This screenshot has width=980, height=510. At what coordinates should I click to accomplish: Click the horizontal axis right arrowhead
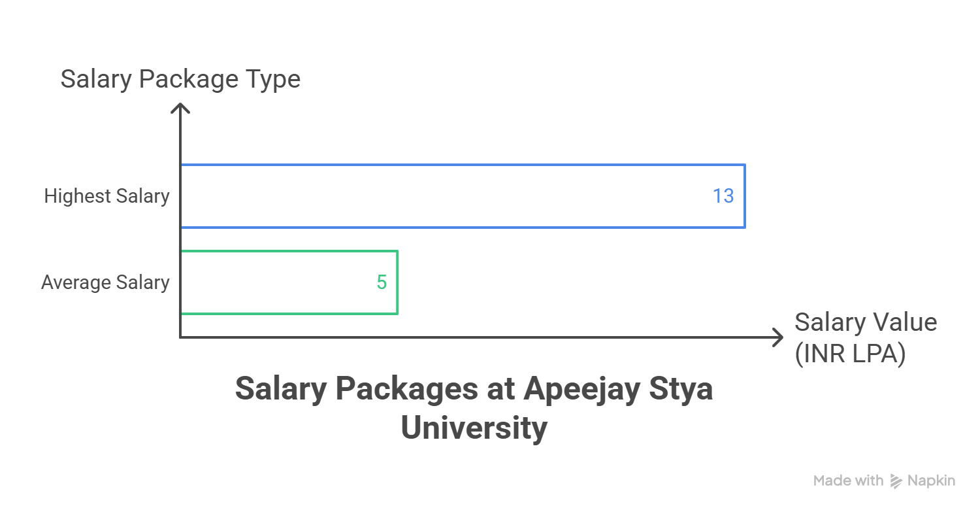tap(777, 337)
